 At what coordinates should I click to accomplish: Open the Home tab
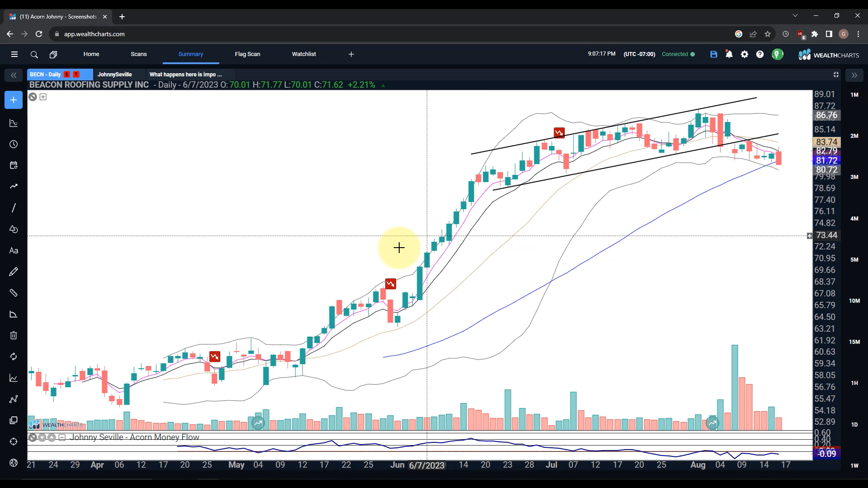click(x=91, y=54)
